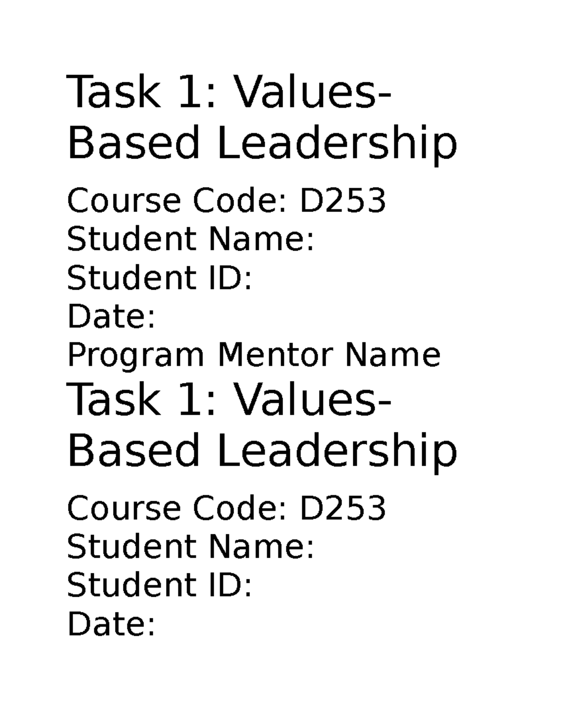Click the first "Student ID:" line
Screen dimensions: 563x728
[x=160, y=278]
